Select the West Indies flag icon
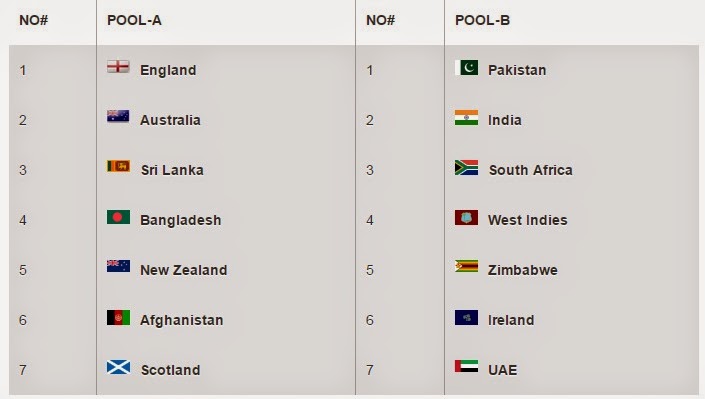The height and width of the screenshot is (399, 705). pyautogui.click(x=466, y=217)
